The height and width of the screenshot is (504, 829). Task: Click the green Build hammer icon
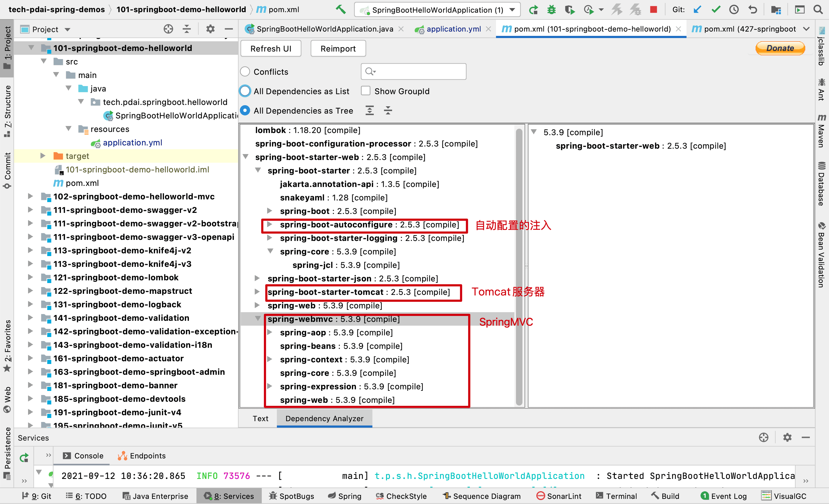point(341,9)
